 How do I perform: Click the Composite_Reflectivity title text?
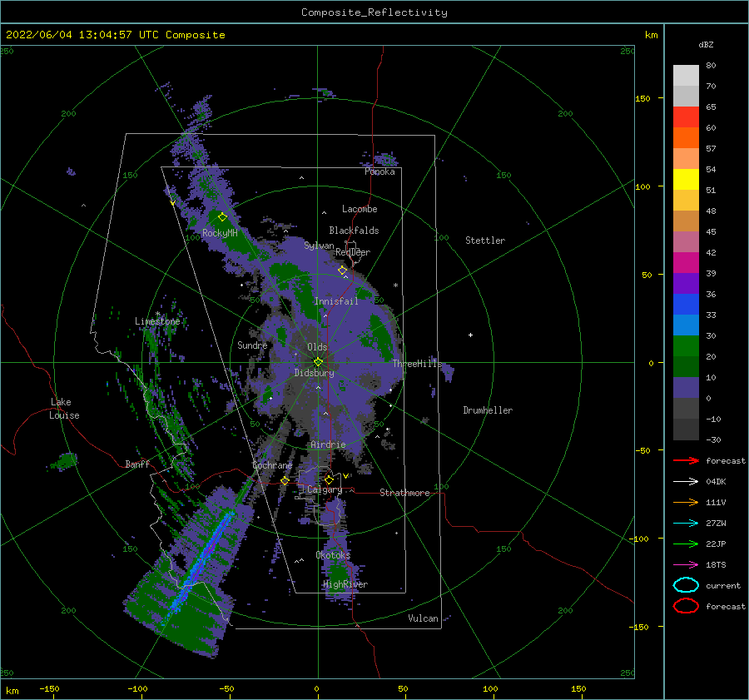(374, 12)
